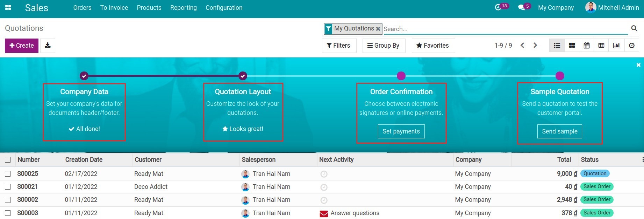Viewport: 644px width, 219px height.
Task: Click the clock activity icon for S00002
Action: pos(324,200)
